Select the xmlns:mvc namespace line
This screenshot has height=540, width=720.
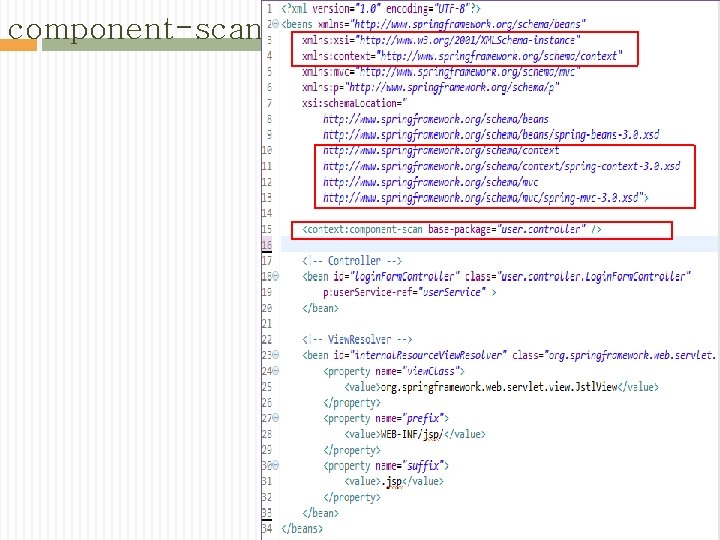click(441, 72)
